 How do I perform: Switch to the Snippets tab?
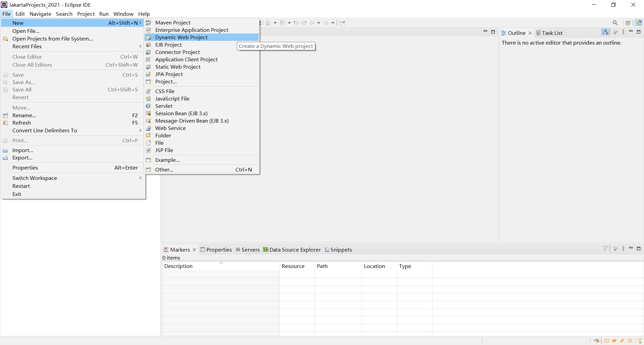tap(338, 250)
